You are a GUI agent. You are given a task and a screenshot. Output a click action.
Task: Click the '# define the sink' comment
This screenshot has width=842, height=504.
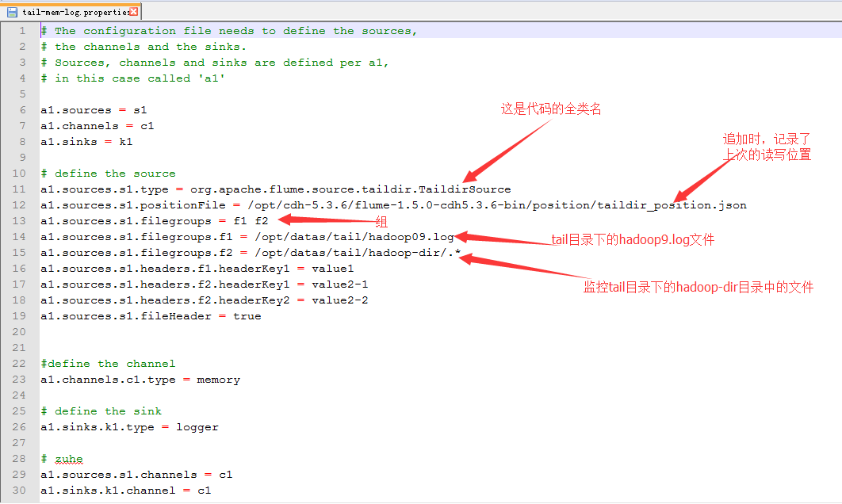pos(101,411)
